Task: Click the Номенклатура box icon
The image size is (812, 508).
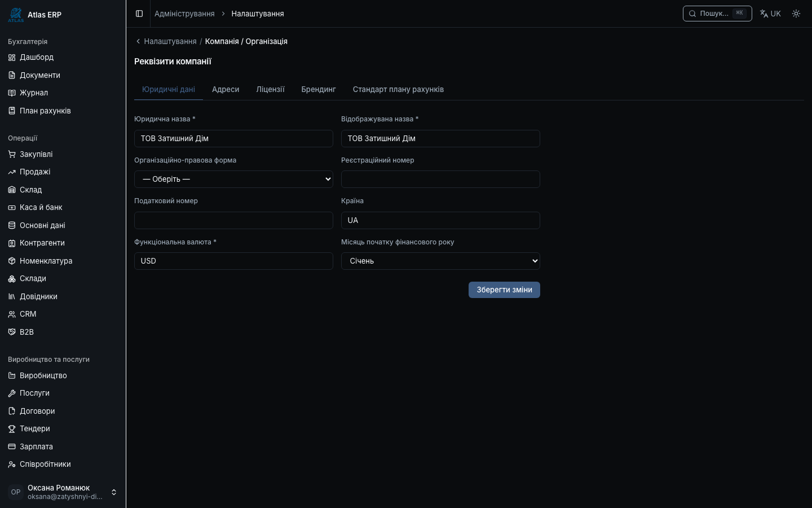Action: coord(12,261)
